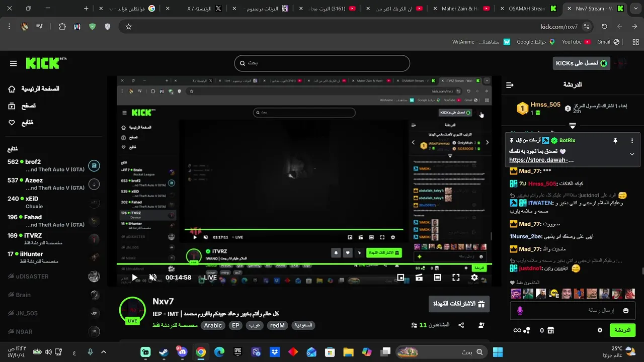
Task: Open Azeez followed channel
Action: 53,184
